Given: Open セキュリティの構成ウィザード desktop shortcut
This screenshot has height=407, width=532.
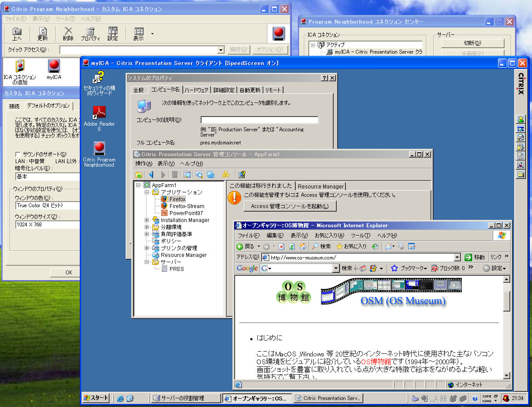Looking at the screenshot, I should pos(99,84).
